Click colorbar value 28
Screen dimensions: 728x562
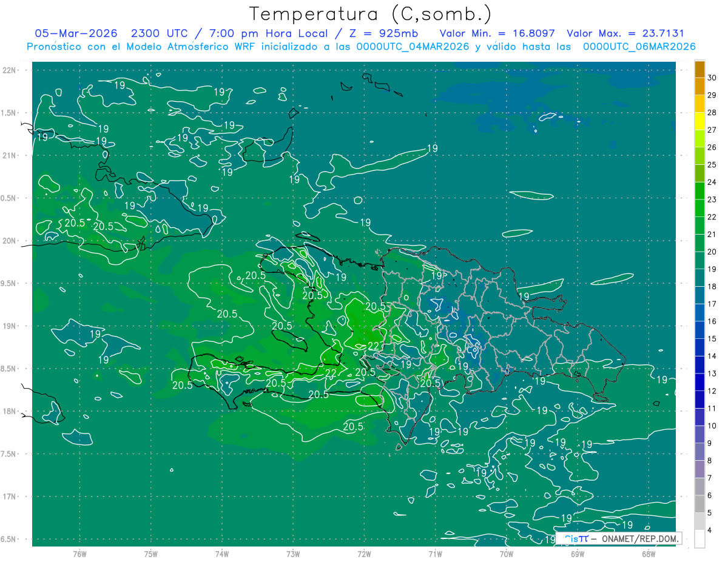click(x=712, y=113)
